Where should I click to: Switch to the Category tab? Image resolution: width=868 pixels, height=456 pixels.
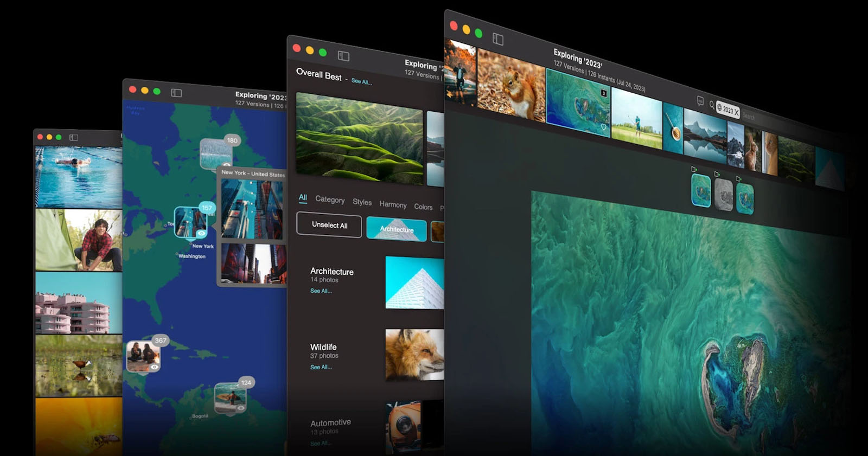[330, 200]
